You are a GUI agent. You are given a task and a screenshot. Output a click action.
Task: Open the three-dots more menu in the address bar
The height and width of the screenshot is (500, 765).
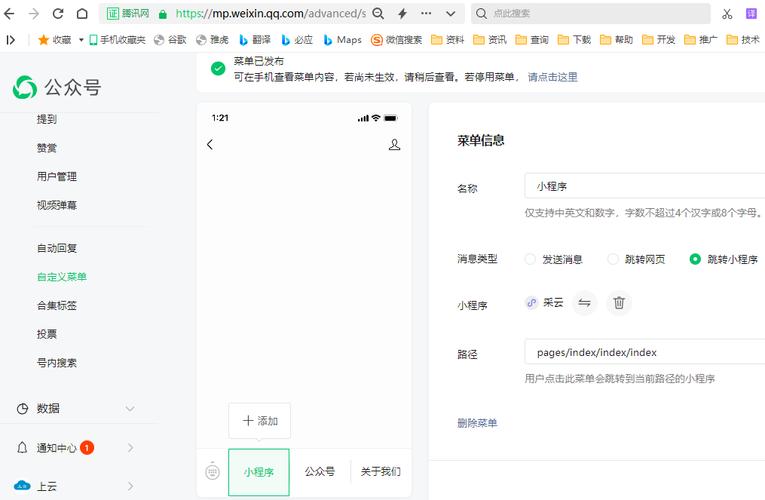click(x=426, y=14)
